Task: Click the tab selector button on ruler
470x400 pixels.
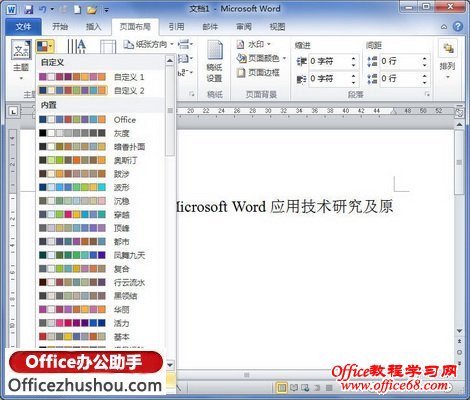Action: click(13, 111)
